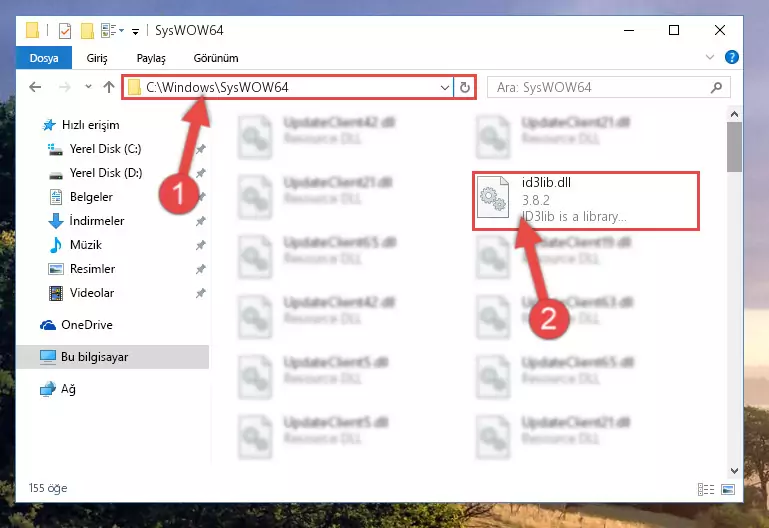Switch to large icons view in status bar

pos(728,489)
